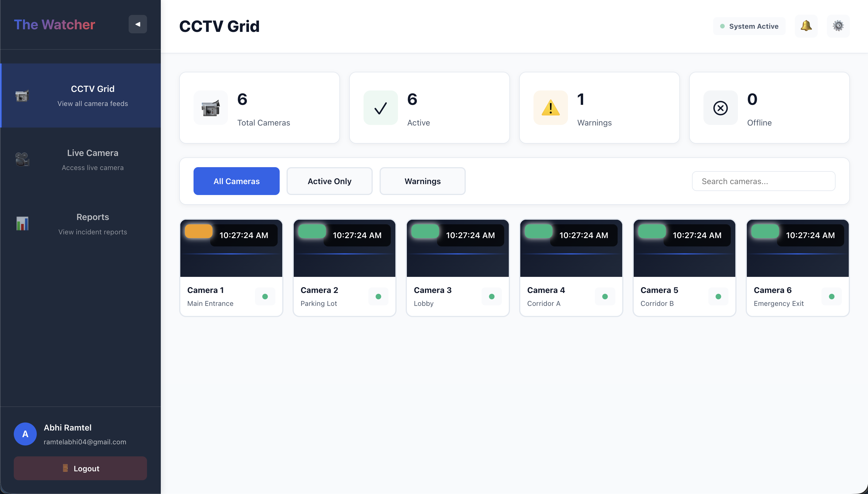Image resolution: width=868 pixels, height=494 pixels.
Task: Go to Live Camera section
Action: [81, 159]
